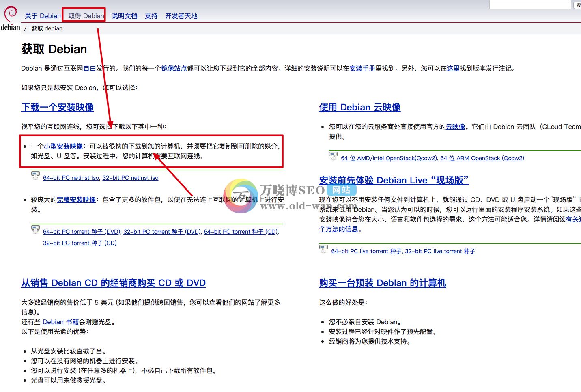
Task: Open the 下载一个安装映像 heading link
Action: tap(57, 107)
